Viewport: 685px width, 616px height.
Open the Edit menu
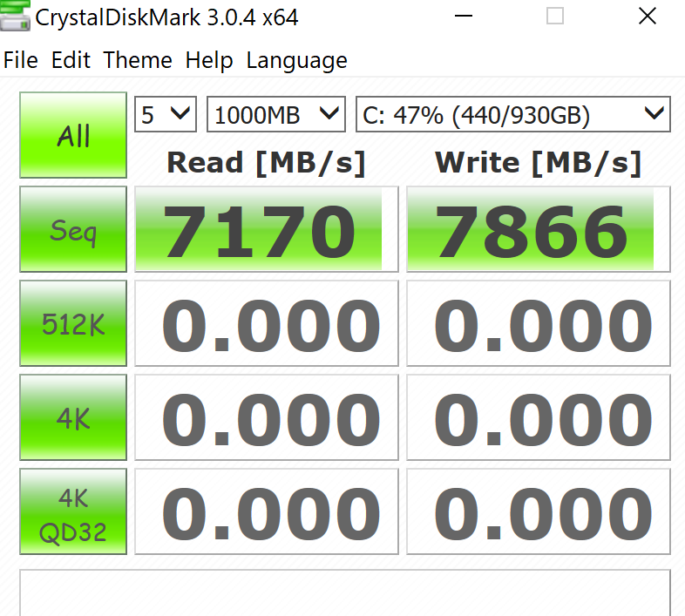click(x=71, y=60)
